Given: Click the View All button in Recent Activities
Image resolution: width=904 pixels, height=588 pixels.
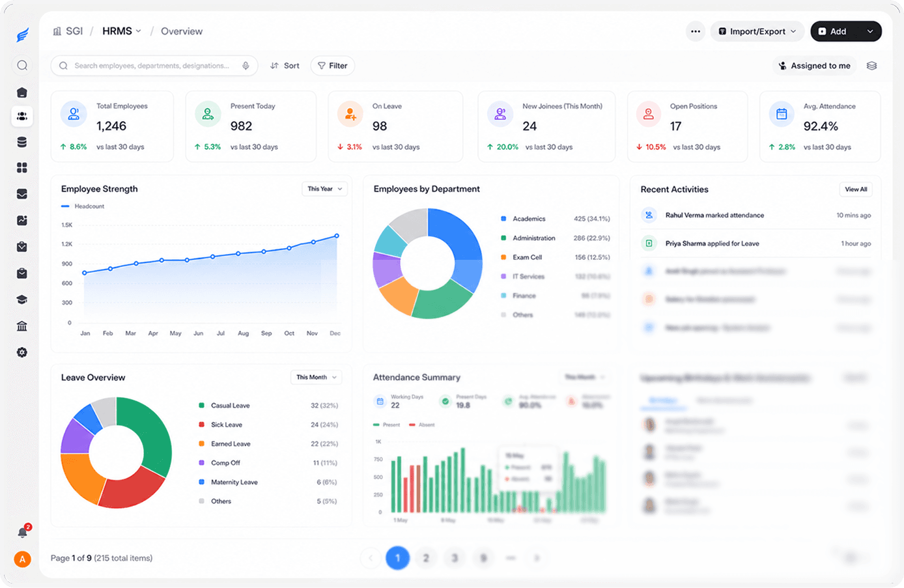Looking at the screenshot, I should pos(856,189).
